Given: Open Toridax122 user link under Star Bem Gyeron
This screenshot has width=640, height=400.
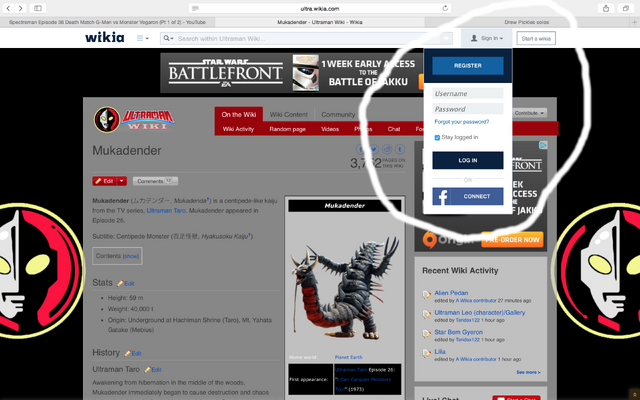Looking at the screenshot, I should tap(467, 340).
